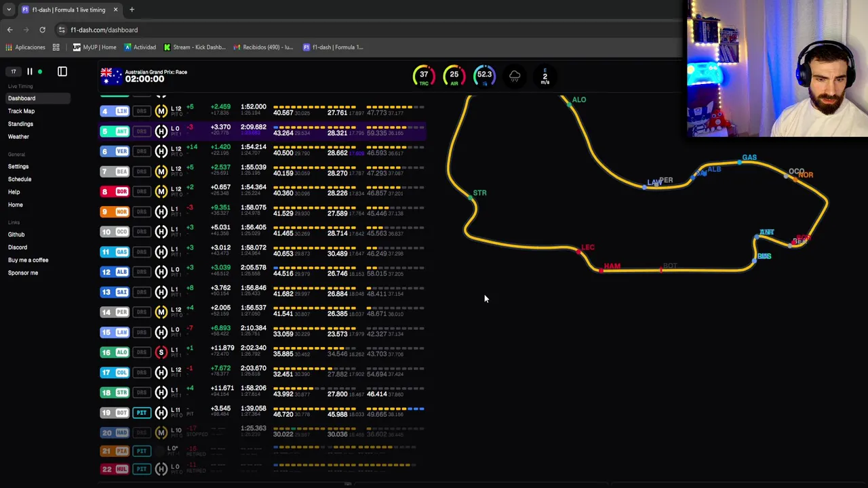This screenshot has width=868, height=488.
Task: Open the MyUP | Home bookmark
Action: point(94,47)
